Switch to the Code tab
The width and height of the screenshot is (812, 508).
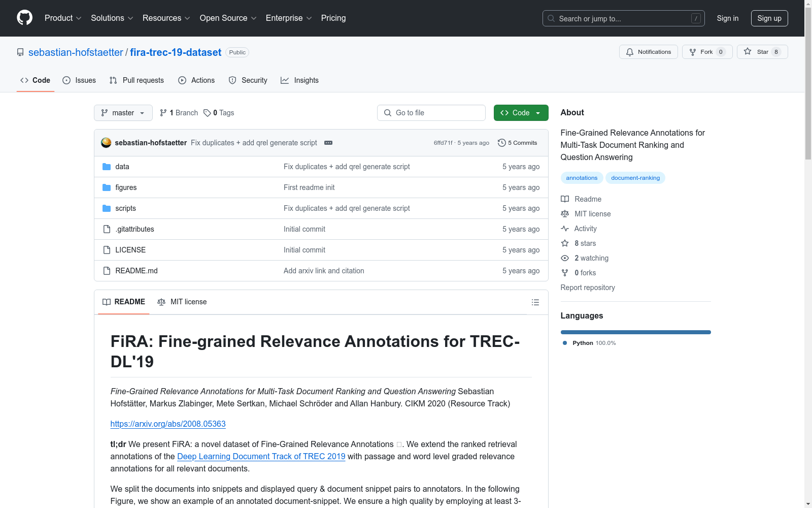[36, 80]
